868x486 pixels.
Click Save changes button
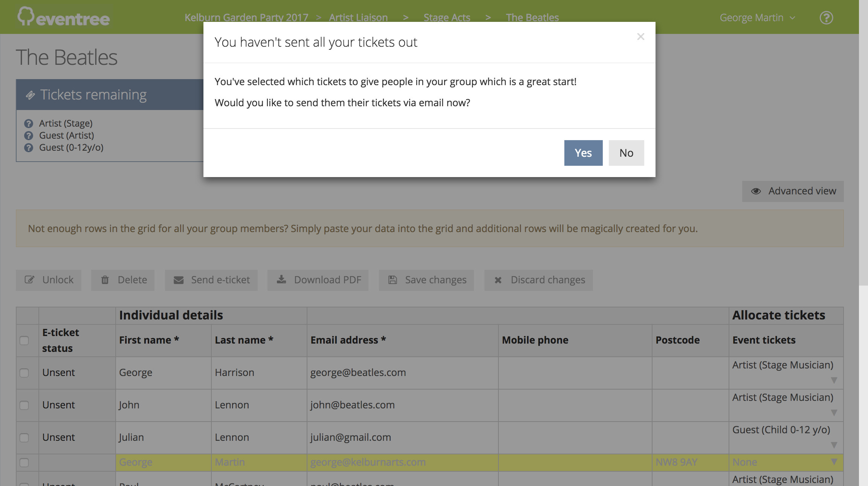point(426,280)
